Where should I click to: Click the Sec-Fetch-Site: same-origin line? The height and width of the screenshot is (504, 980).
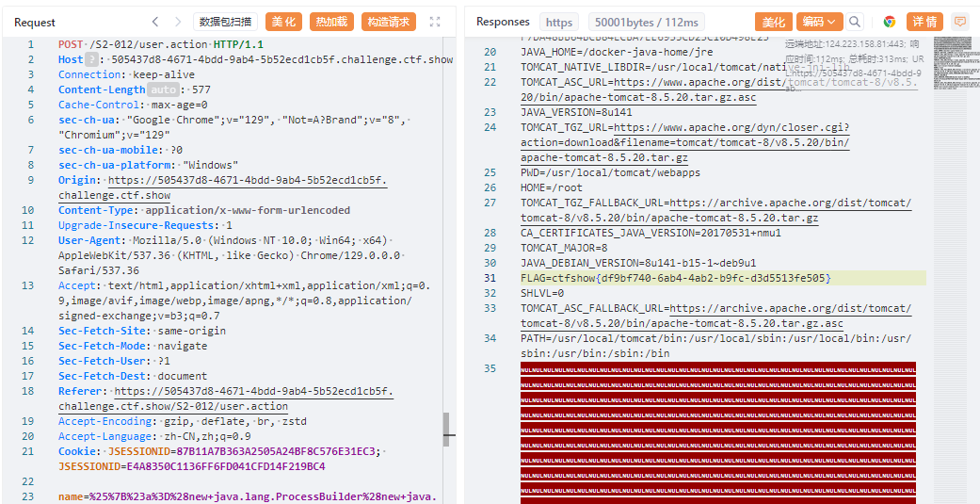coord(142,331)
